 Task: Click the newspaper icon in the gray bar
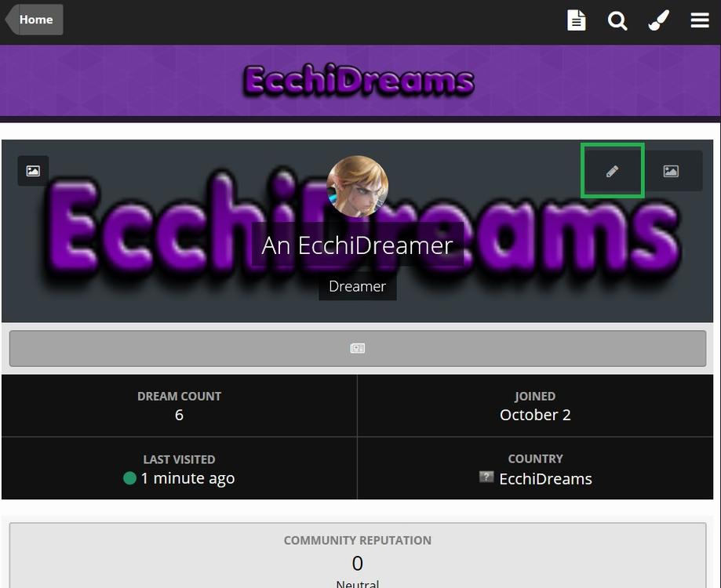357,348
